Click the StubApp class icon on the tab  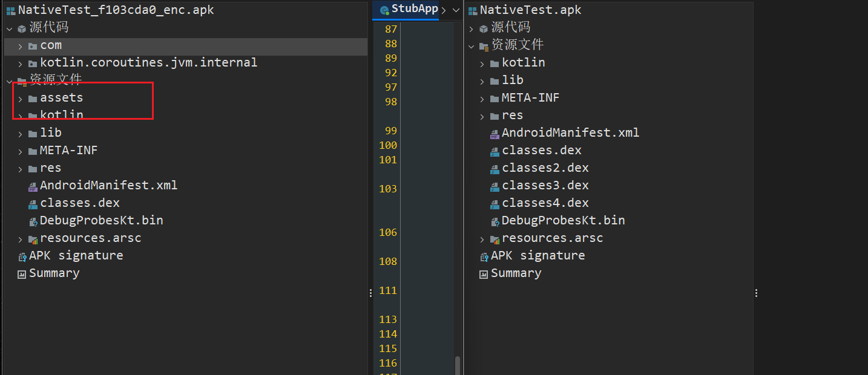pos(384,10)
